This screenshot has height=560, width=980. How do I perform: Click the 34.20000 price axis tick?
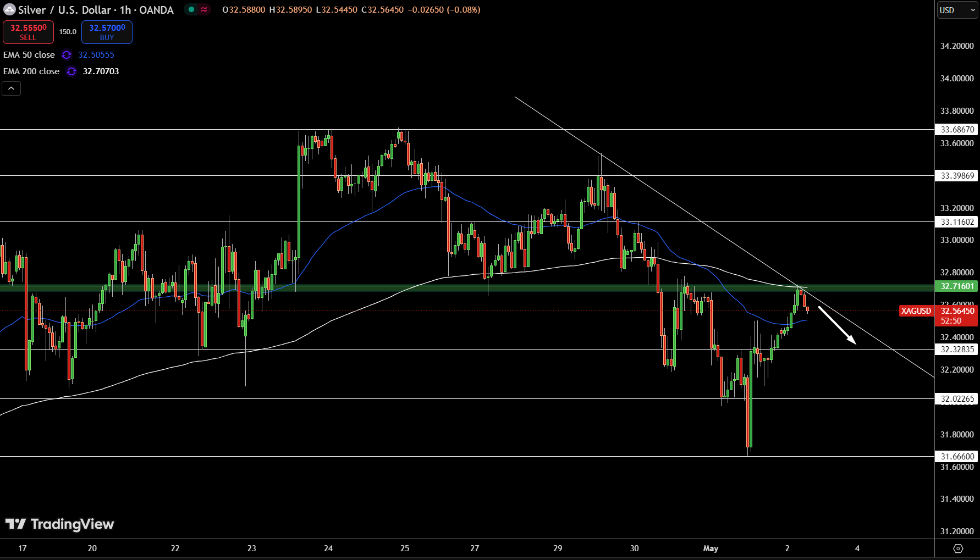click(x=957, y=46)
